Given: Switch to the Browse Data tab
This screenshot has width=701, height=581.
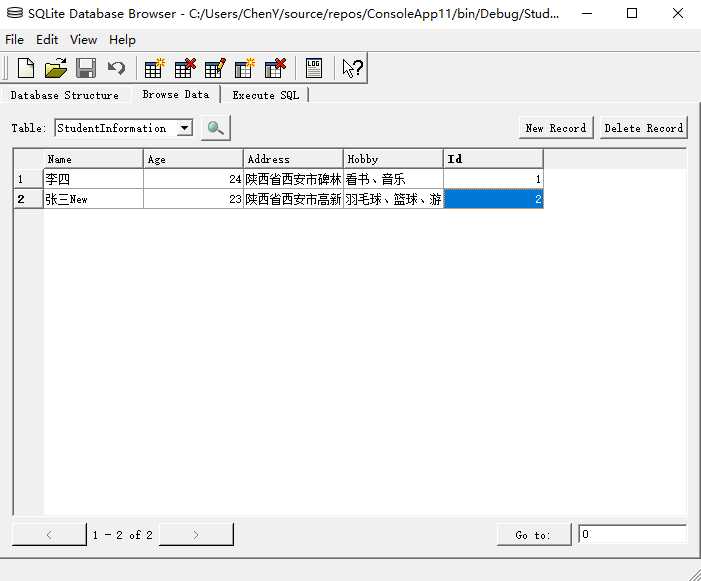Looking at the screenshot, I should pyautogui.click(x=176, y=94).
